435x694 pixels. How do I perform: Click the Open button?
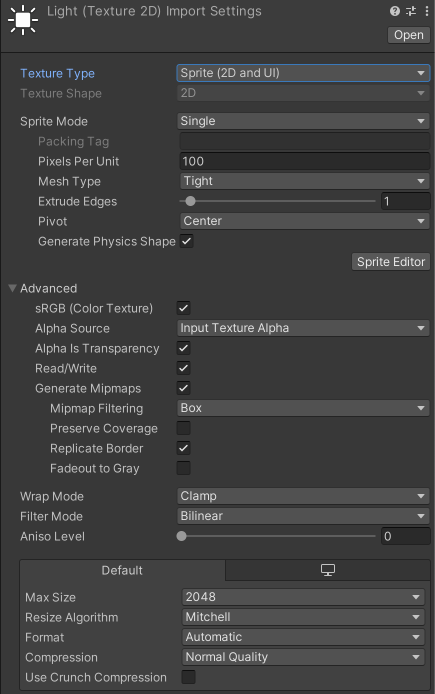[x=408, y=35]
